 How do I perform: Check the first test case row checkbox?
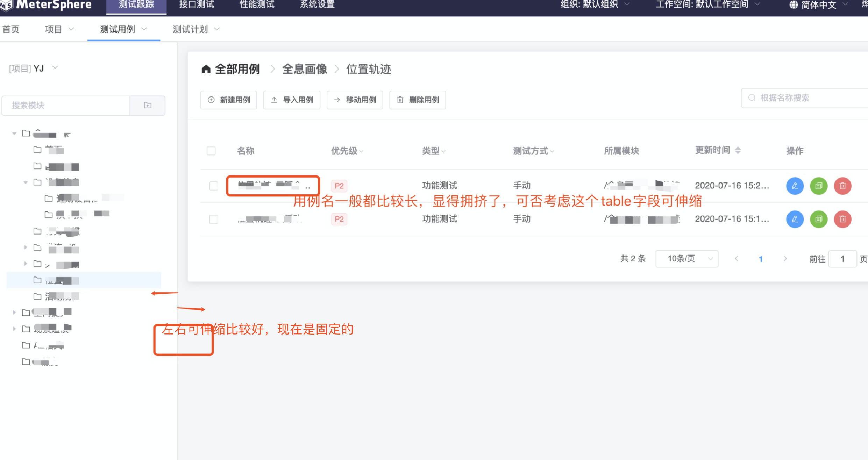click(213, 186)
